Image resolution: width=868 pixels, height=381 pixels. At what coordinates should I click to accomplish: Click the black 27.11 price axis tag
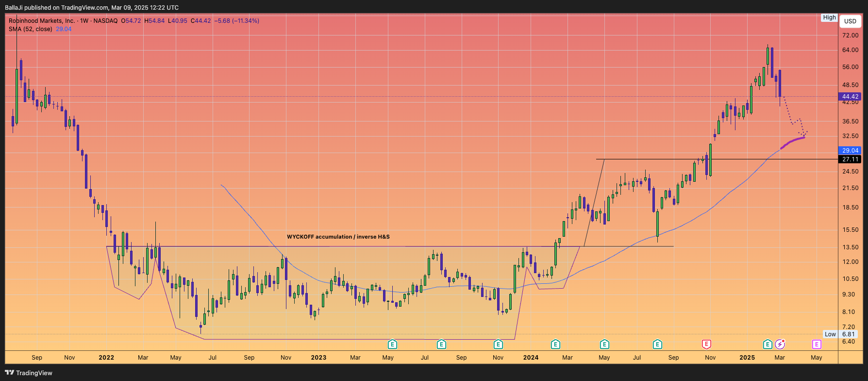pos(850,159)
